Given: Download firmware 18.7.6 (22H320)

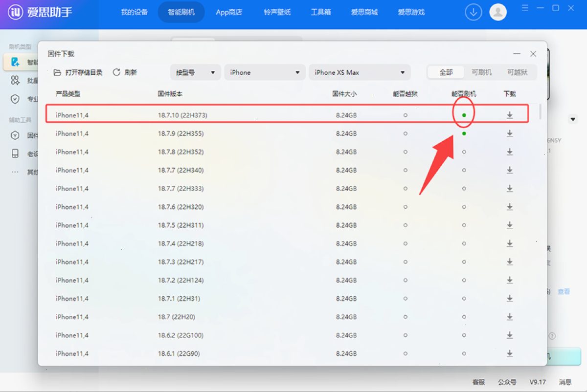Looking at the screenshot, I should pyautogui.click(x=509, y=207).
